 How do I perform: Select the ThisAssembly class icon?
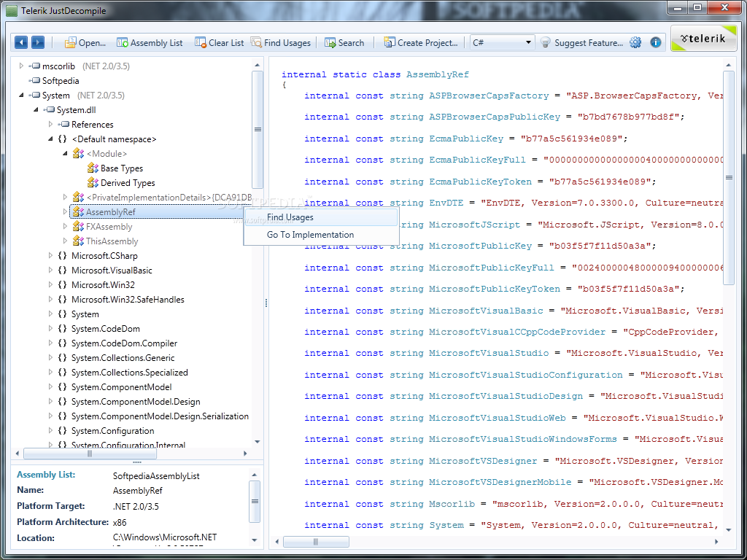click(x=78, y=241)
